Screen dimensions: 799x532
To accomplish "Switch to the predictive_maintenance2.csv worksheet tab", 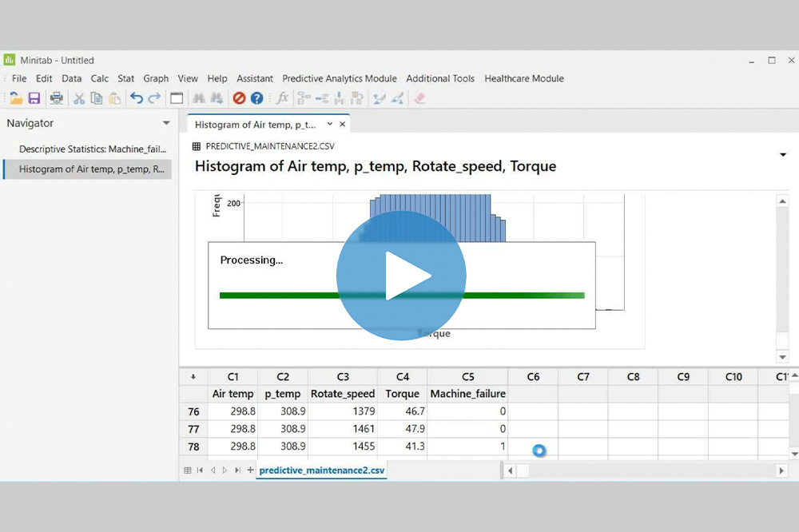I will tap(321, 470).
